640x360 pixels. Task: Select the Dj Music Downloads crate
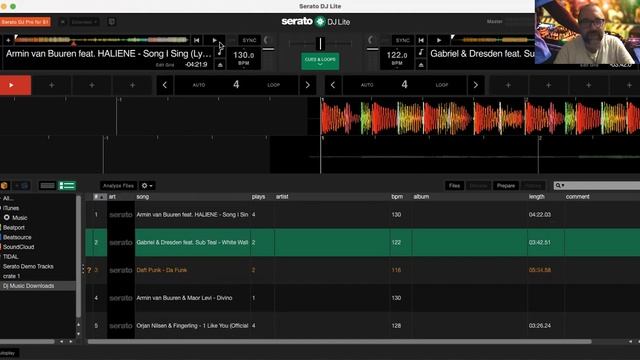pyautogui.click(x=29, y=286)
